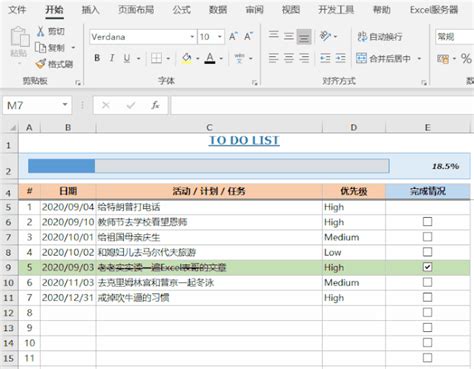Align text to top
Image resolution: width=474 pixels, height=369 pixels.
(x=274, y=36)
